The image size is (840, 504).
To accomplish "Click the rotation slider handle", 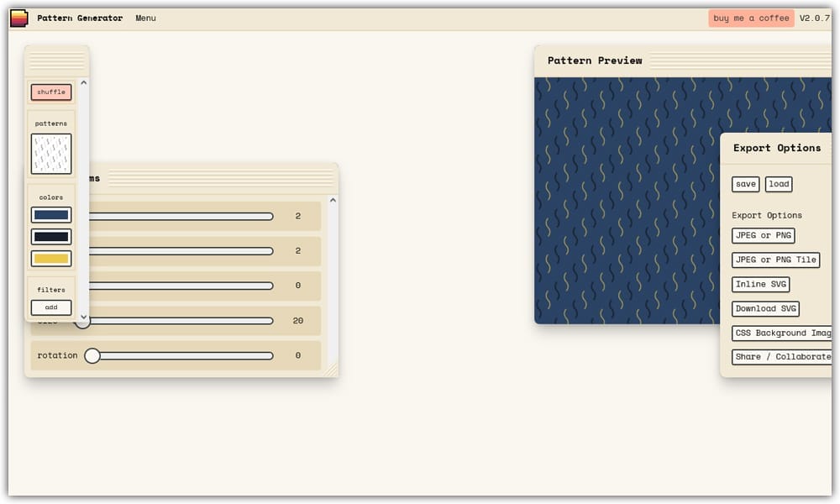I will [92, 355].
